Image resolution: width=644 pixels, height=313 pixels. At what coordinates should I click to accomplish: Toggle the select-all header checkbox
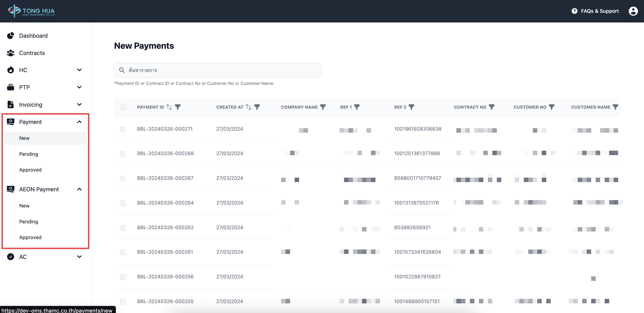[123, 107]
